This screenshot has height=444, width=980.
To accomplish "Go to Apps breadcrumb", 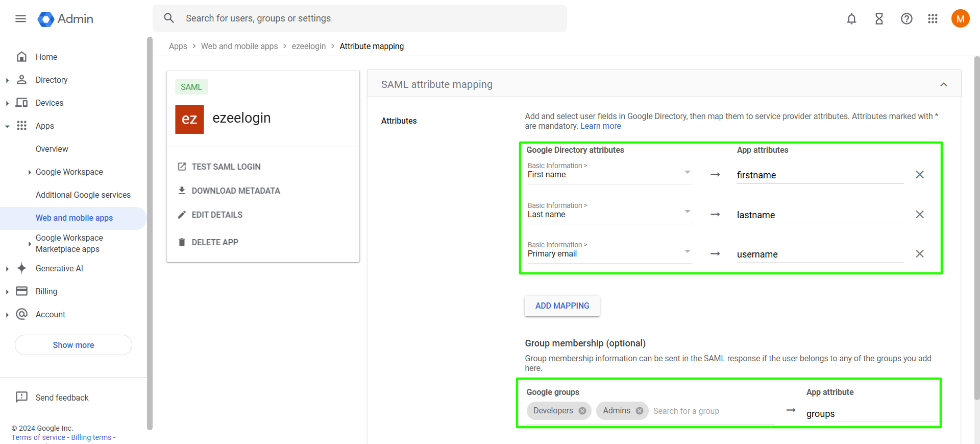I will [x=178, y=46].
